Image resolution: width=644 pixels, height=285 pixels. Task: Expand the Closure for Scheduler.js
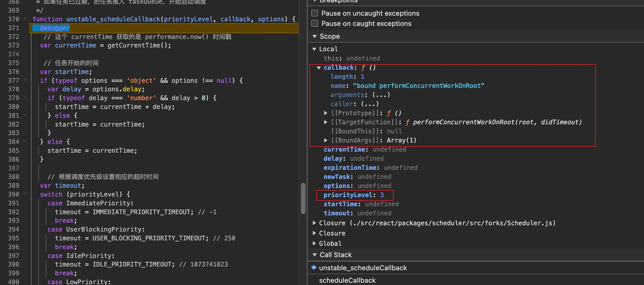click(314, 223)
